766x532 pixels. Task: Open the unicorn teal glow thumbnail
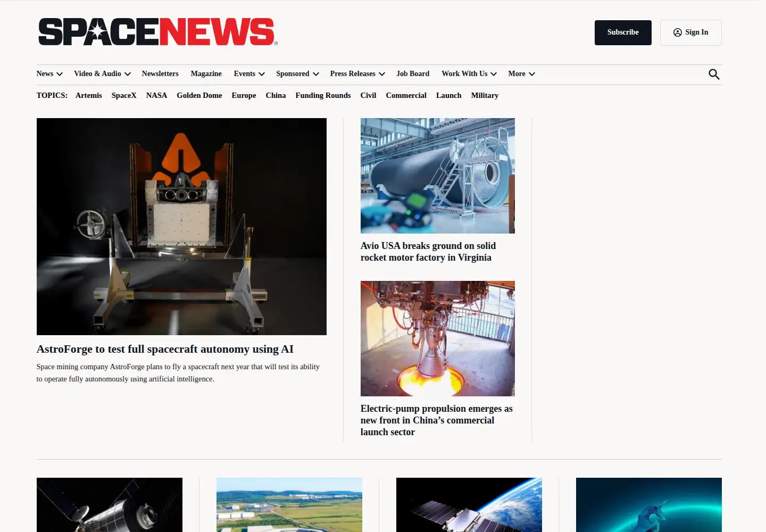(x=649, y=505)
